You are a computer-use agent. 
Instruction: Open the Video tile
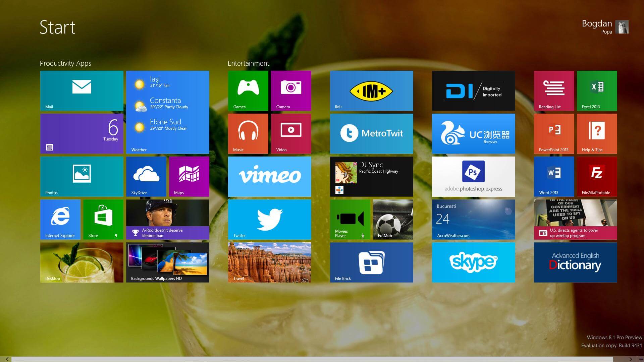pyautogui.click(x=291, y=134)
